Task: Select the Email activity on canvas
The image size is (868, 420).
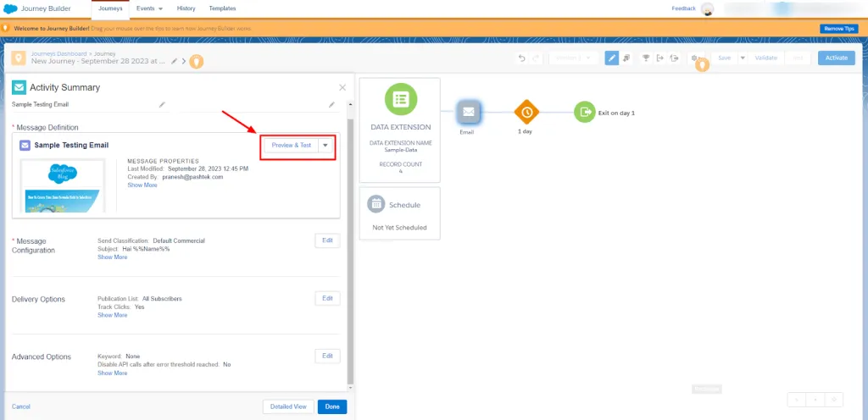Action: point(468,112)
